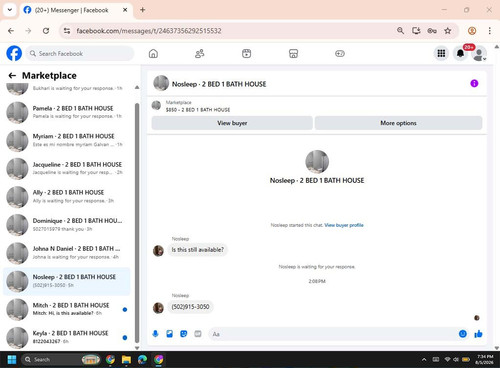
Task: Click the back arrow beside Marketplace
Action: 12,76
